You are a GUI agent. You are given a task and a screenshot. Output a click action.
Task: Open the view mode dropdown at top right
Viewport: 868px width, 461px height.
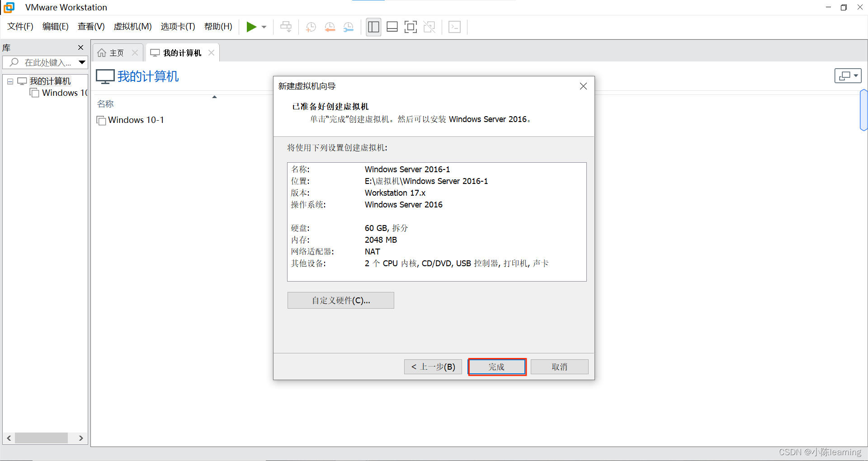coord(848,76)
